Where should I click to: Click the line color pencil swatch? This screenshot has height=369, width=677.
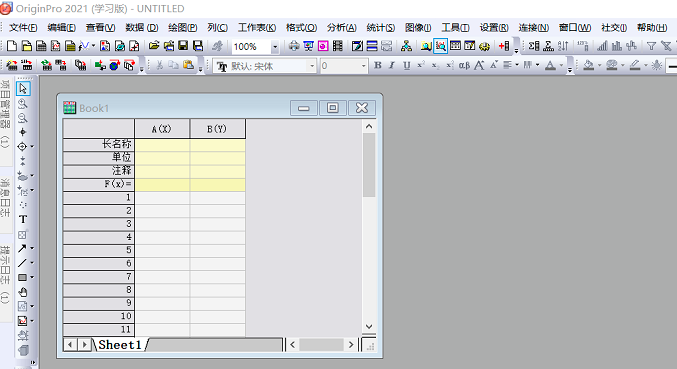point(635,65)
